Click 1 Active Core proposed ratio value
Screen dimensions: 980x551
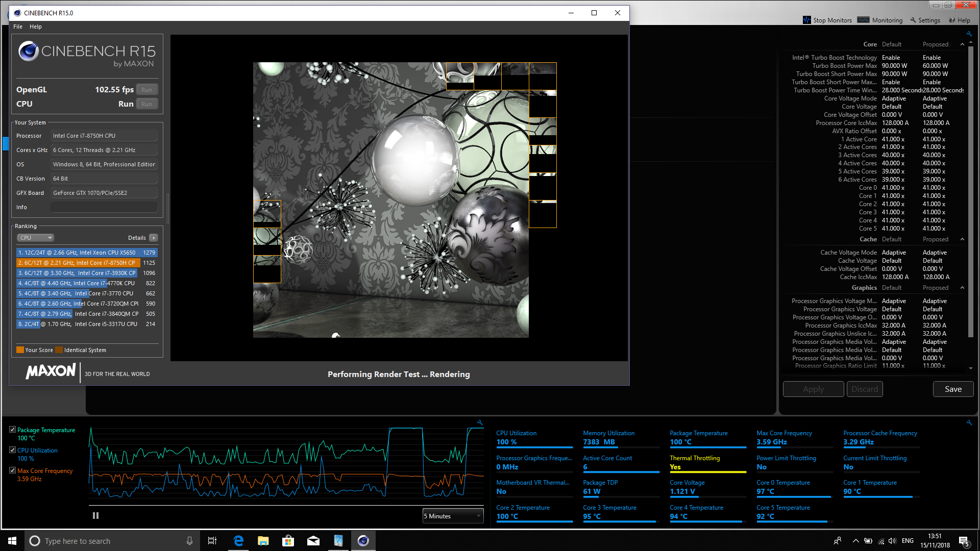point(934,139)
